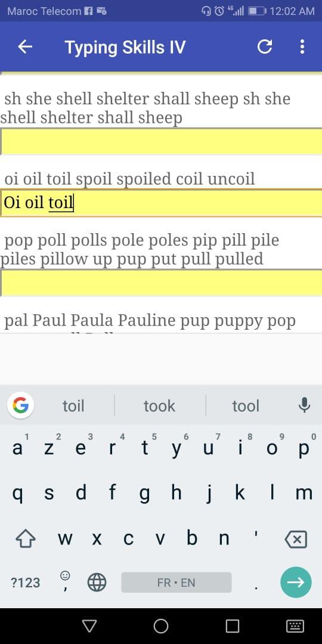
Task: Choose the 'took' word suggestion
Action: [x=159, y=406]
